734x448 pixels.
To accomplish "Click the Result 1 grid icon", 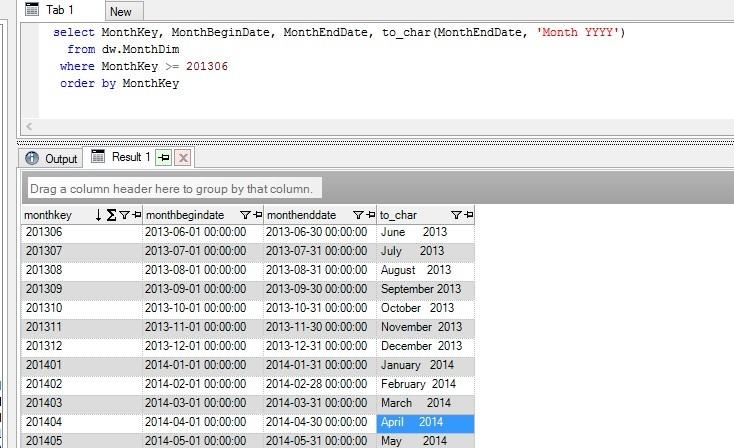I will pyautogui.click(x=98, y=156).
